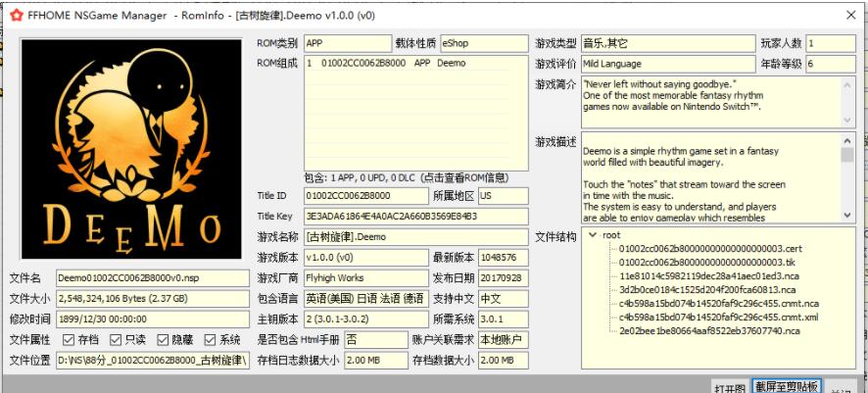Click the 所属地区 US field
868x393 pixels.
[x=504, y=196]
